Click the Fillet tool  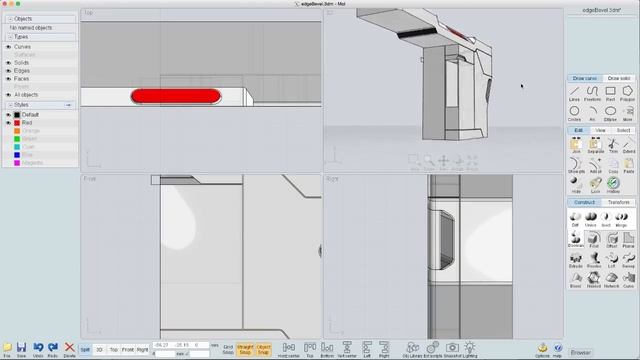click(594, 240)
